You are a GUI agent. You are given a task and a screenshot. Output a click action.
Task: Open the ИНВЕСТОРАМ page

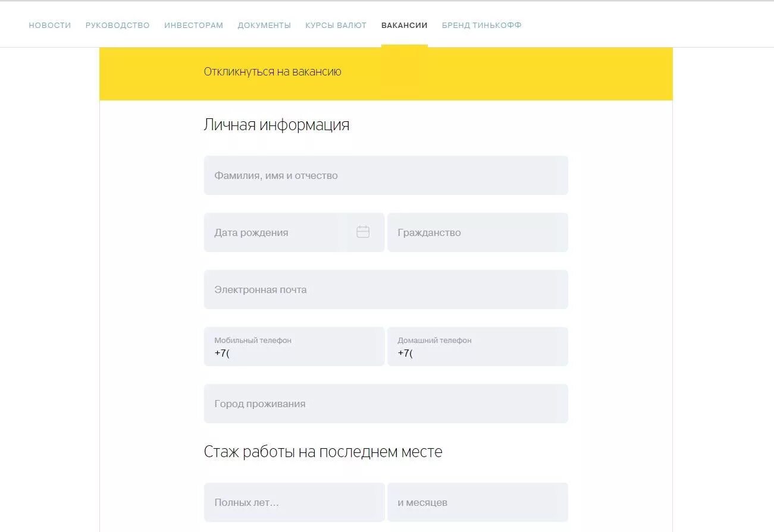coord(193,25)
